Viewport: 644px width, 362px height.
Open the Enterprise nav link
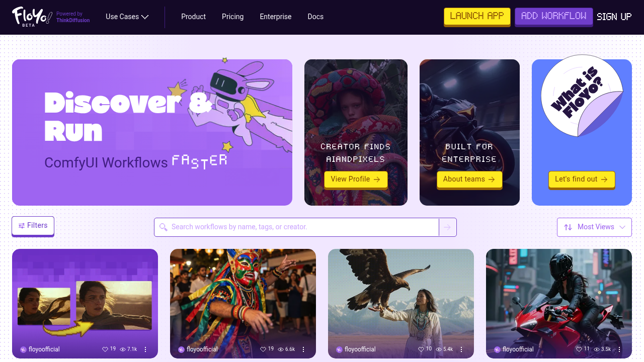(276, 17)
